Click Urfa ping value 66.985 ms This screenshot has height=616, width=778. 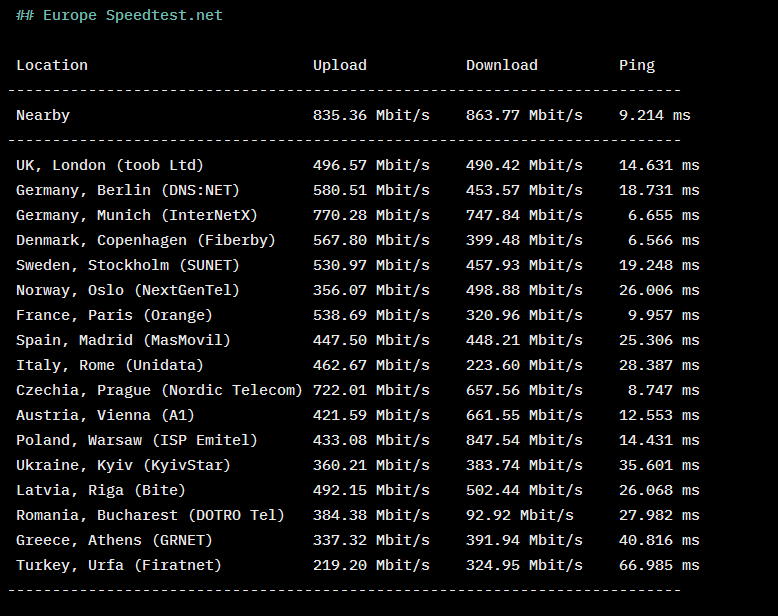click(659, 565)
